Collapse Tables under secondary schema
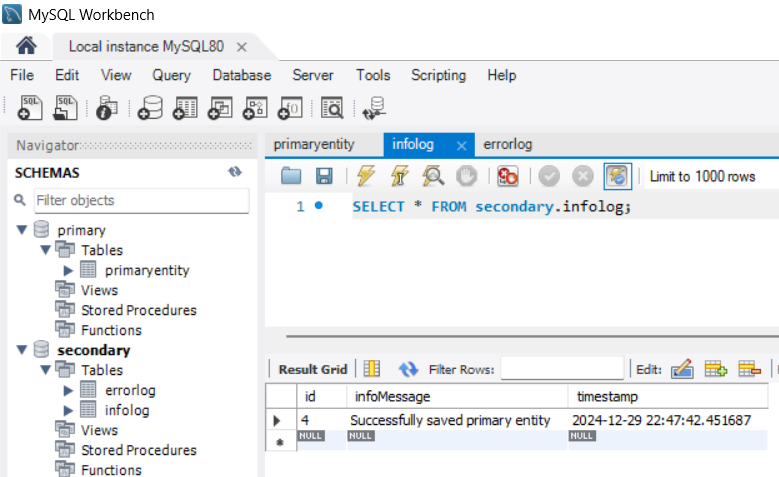The image size is (779, 477). 45,370
